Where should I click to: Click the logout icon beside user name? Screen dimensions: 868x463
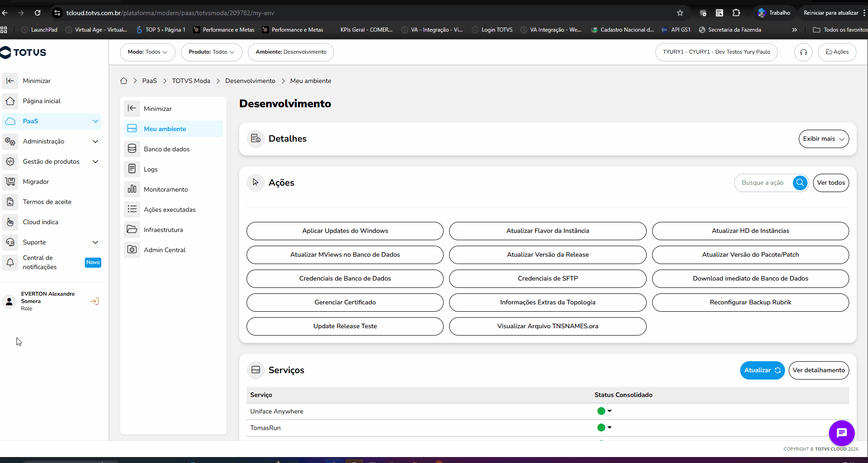coord(94,301)
